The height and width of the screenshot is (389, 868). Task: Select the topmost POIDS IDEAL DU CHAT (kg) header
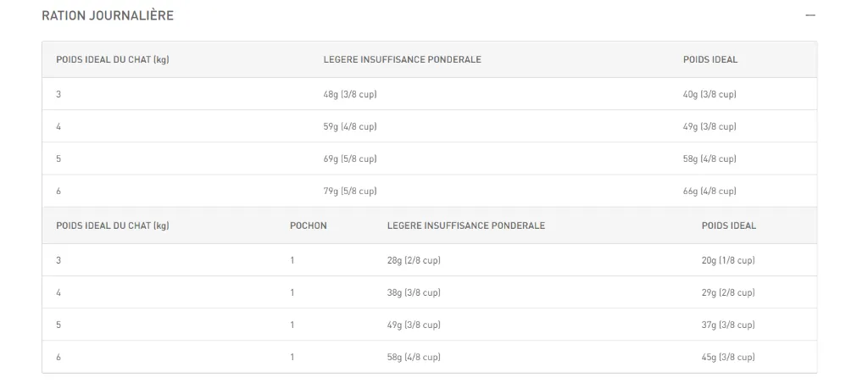112,60
